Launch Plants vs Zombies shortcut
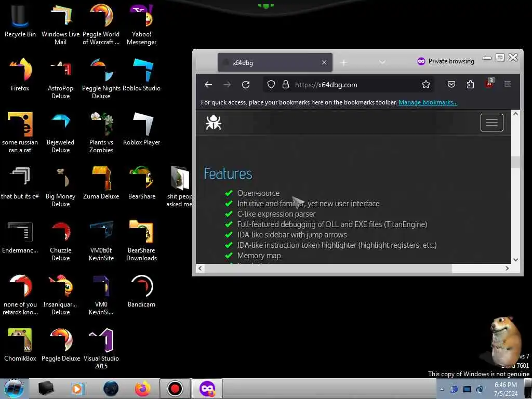The width and height of the screenshot is (532, 399). [x=101, y=132]
